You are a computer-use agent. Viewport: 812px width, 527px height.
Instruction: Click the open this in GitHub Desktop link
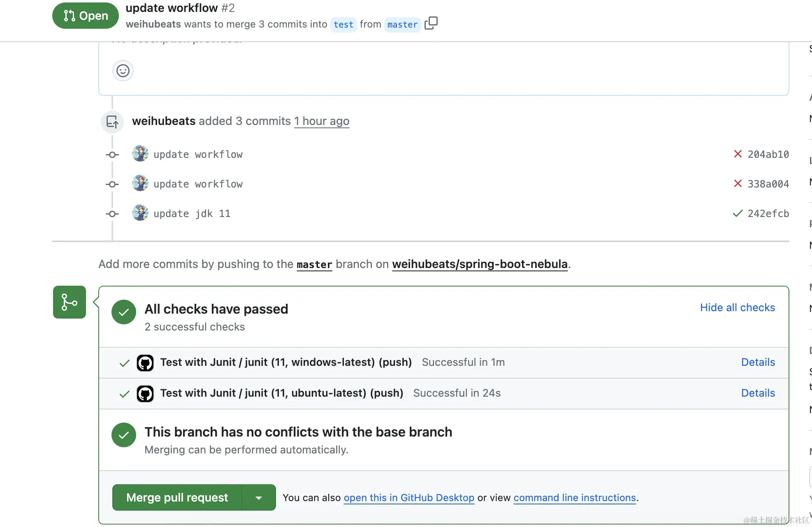click(409, 498)
